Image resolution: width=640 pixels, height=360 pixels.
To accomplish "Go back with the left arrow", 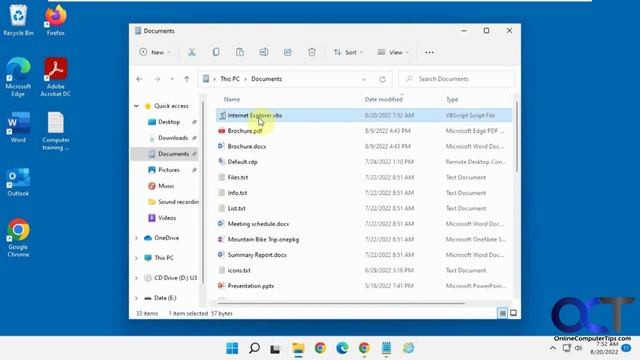I will pos(140,79).
